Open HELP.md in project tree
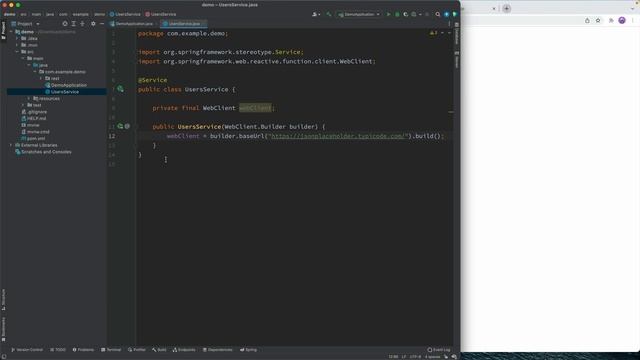Viewport: 640px width, 360px height. 36,118
